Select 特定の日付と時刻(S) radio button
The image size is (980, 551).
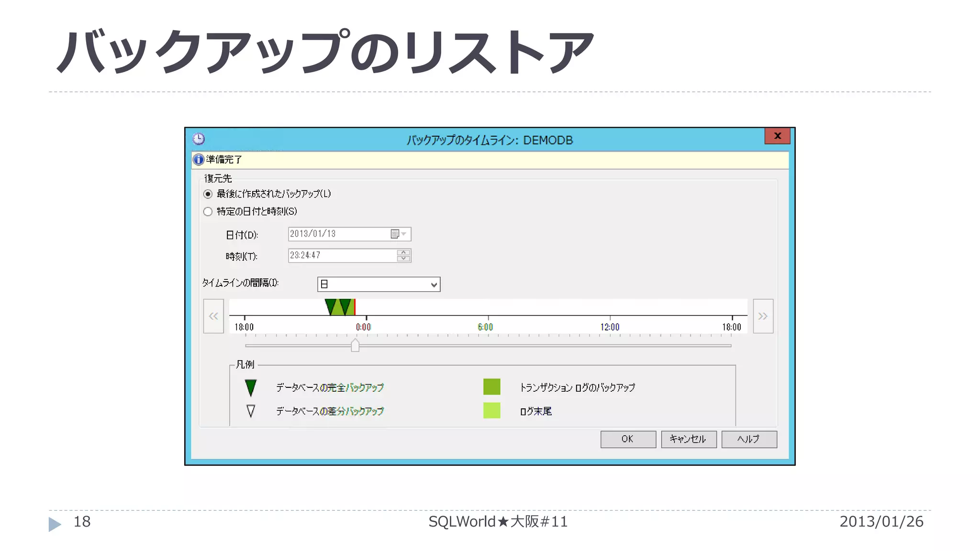click(208, 211)
